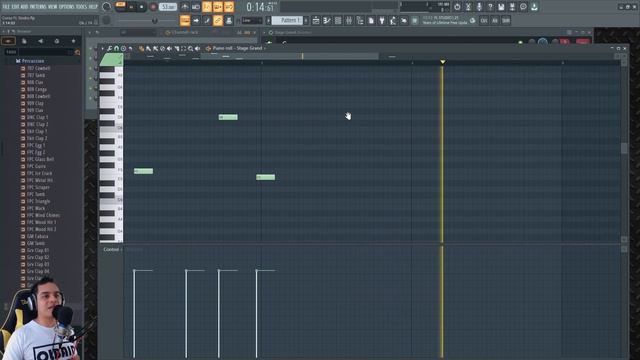Click the red record button
This screenshot has height=360, width=640.
point(153,7)
